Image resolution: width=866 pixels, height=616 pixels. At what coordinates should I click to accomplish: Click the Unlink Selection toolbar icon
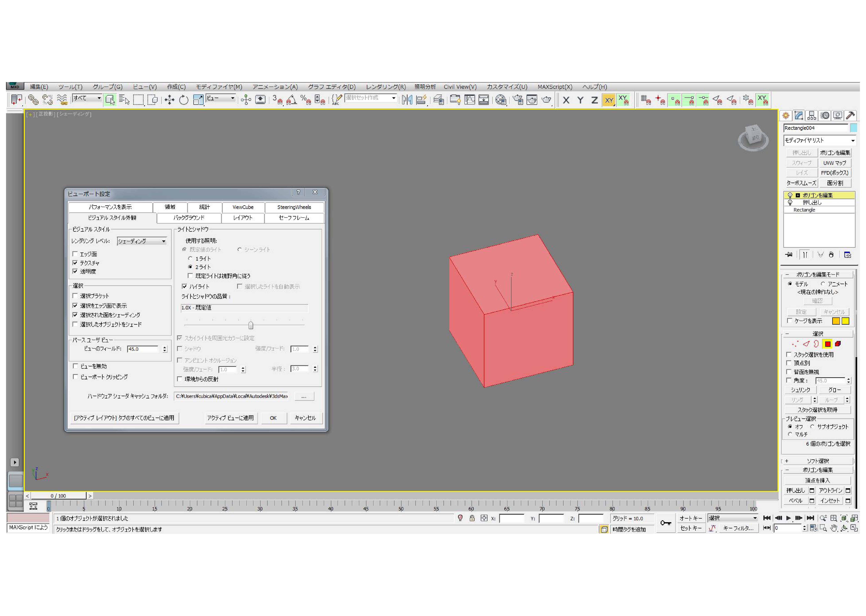pyautogui.click(x=47, y=100)
